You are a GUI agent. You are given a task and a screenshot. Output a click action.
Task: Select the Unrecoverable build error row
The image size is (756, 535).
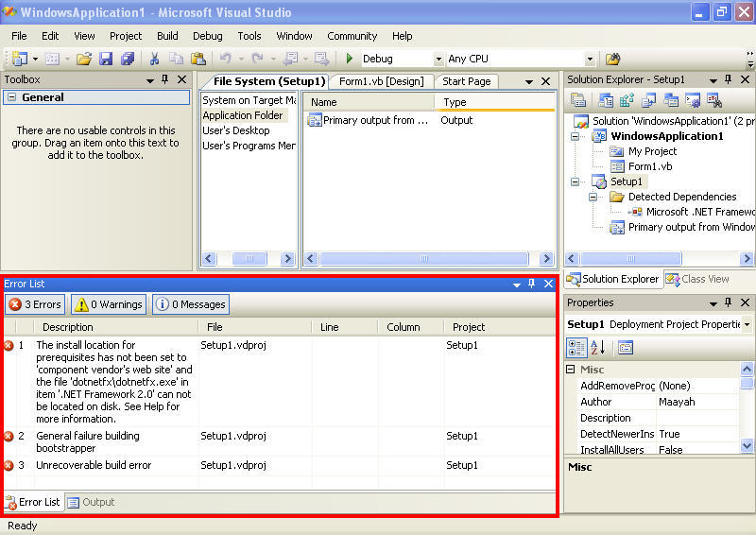[280, 466]
